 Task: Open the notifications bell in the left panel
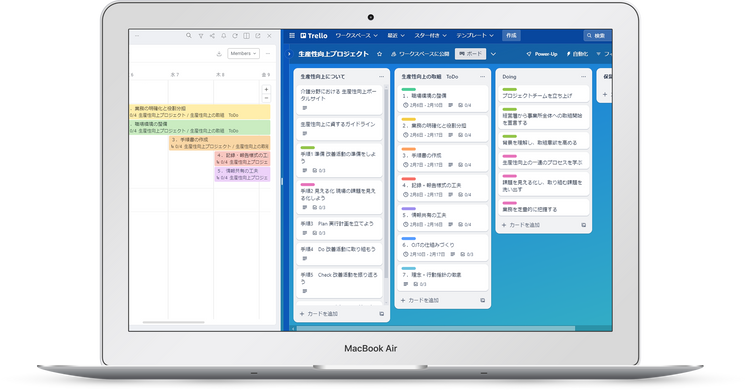[224, 36]
